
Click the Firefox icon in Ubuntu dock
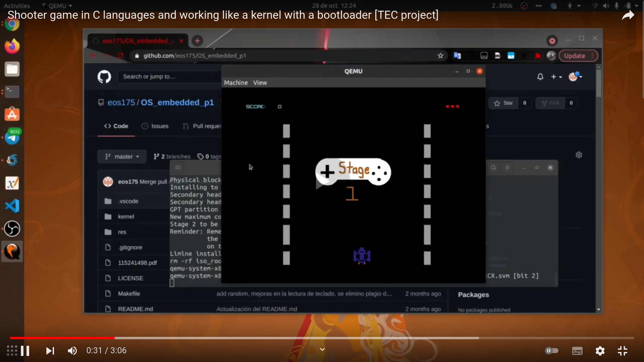(12, 46)
